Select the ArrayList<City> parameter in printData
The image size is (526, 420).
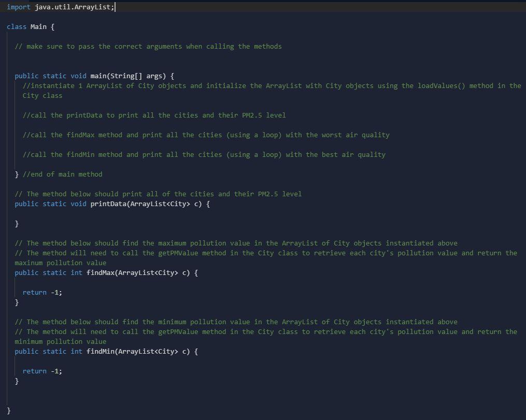coord(166,204)
